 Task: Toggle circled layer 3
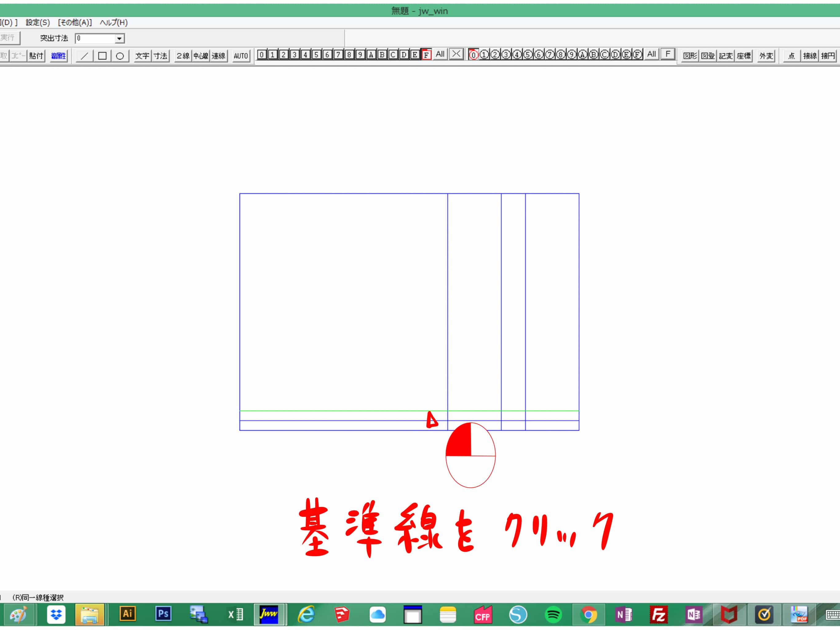click(506, 55)
